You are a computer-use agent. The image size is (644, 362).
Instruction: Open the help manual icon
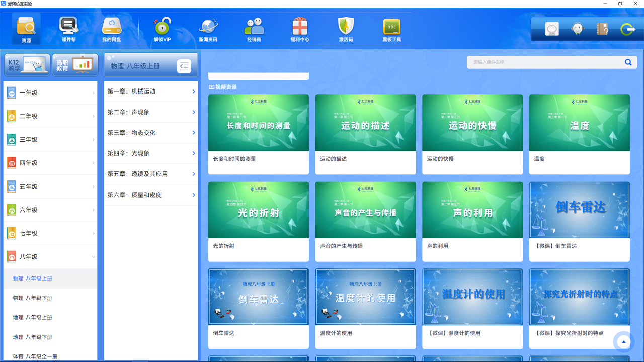click(602, 29)
